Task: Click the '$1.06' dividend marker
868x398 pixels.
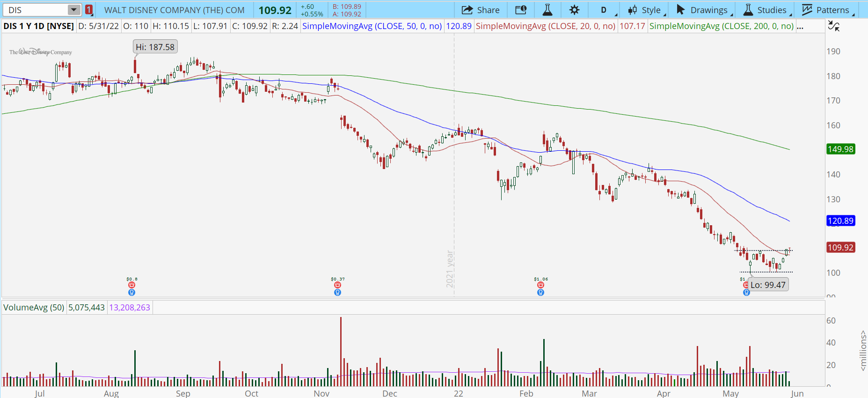Action: [x=540, y=279]
